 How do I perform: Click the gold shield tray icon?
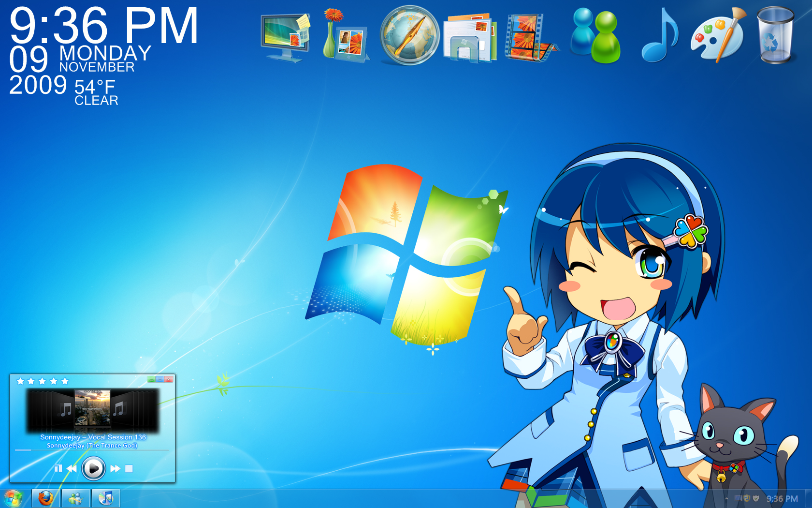click(747, 498)
